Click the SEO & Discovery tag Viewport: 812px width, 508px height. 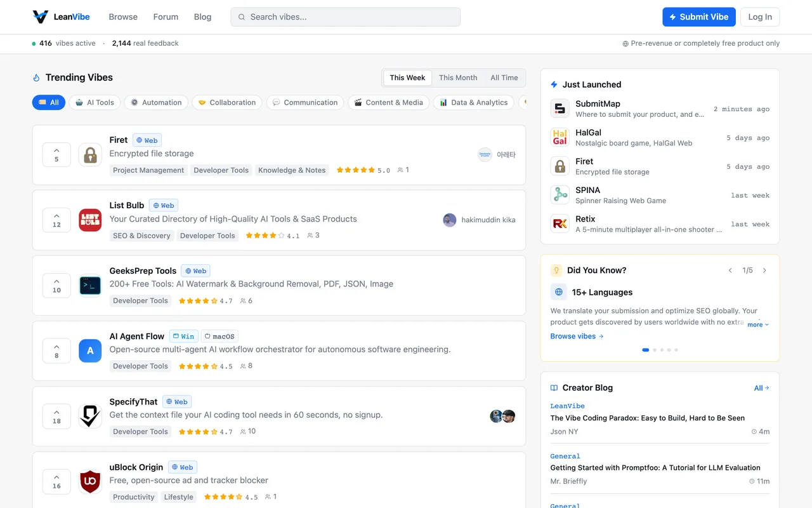point(141,236)
